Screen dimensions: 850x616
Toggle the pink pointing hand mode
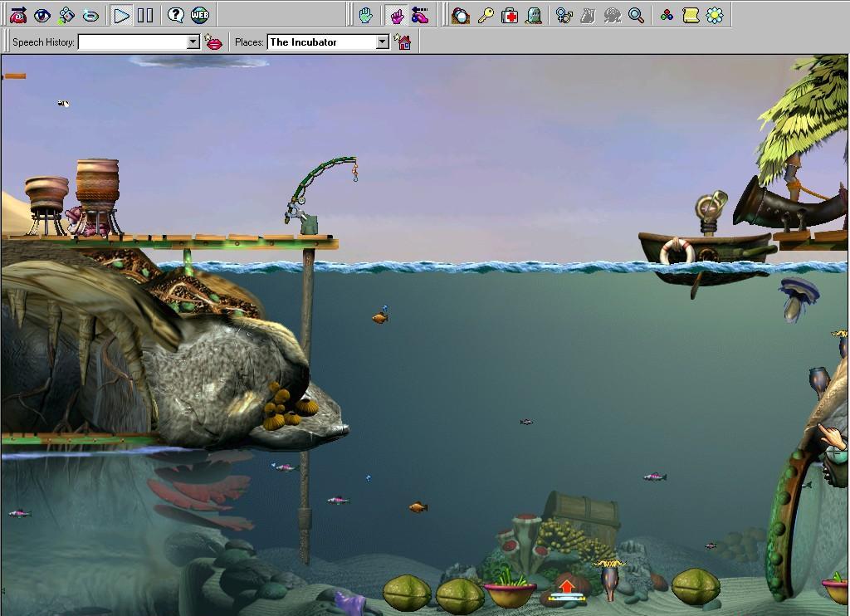(396, 15)
